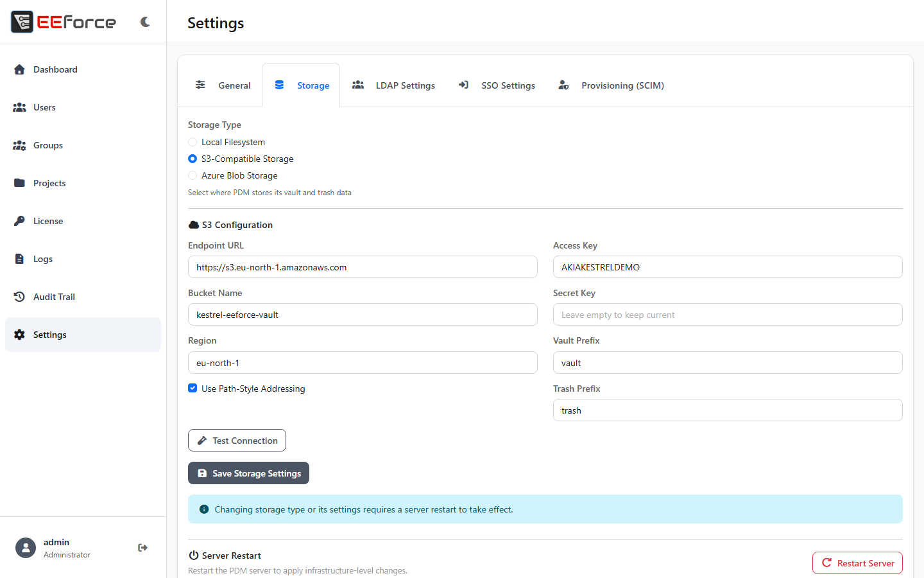Click the Users sidebar icon
Viewport: 924px width, 578px height.
point(19,107)
